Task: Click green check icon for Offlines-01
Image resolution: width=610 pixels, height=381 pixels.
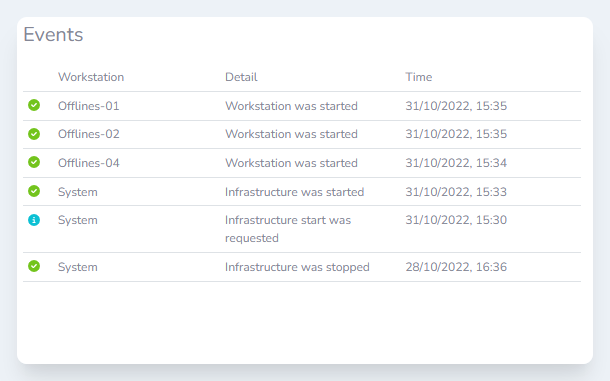Action: [34, 105]
